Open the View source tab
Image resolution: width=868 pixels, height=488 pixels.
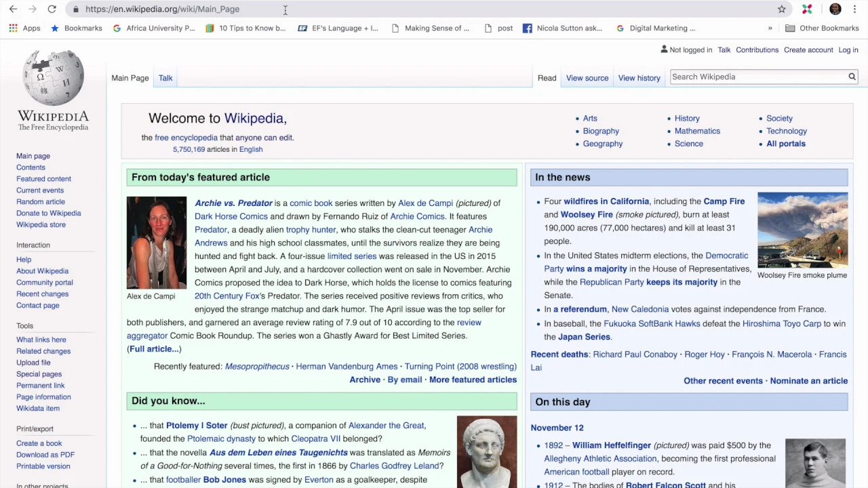click(587, 78)
